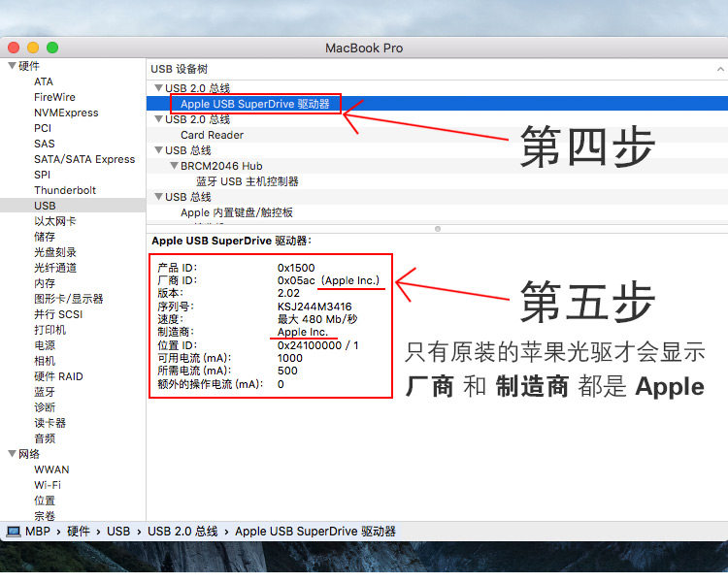
Task: Collapse the USB 2.0 总线 above Card Reader
Action: [158, 118]
